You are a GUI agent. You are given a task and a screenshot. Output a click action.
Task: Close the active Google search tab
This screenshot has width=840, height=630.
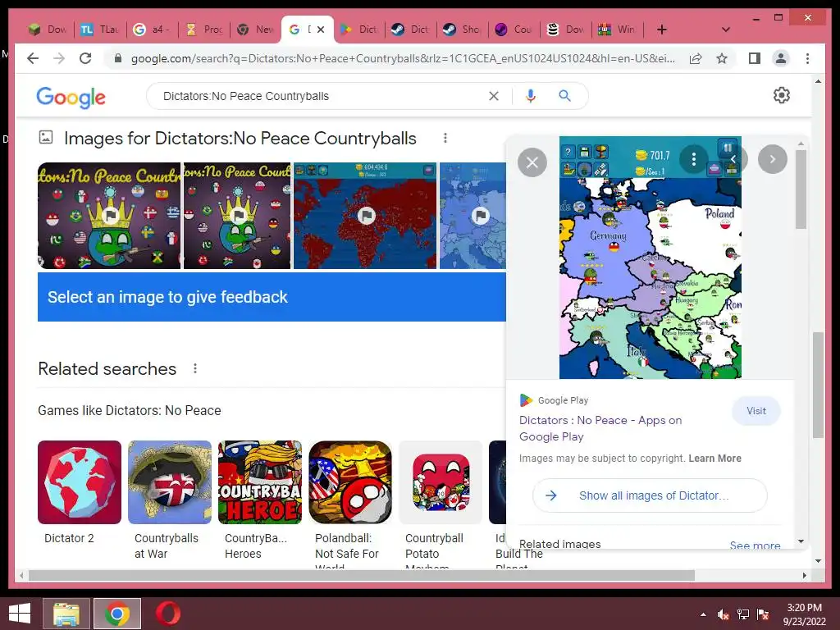(x=321, y=30)
